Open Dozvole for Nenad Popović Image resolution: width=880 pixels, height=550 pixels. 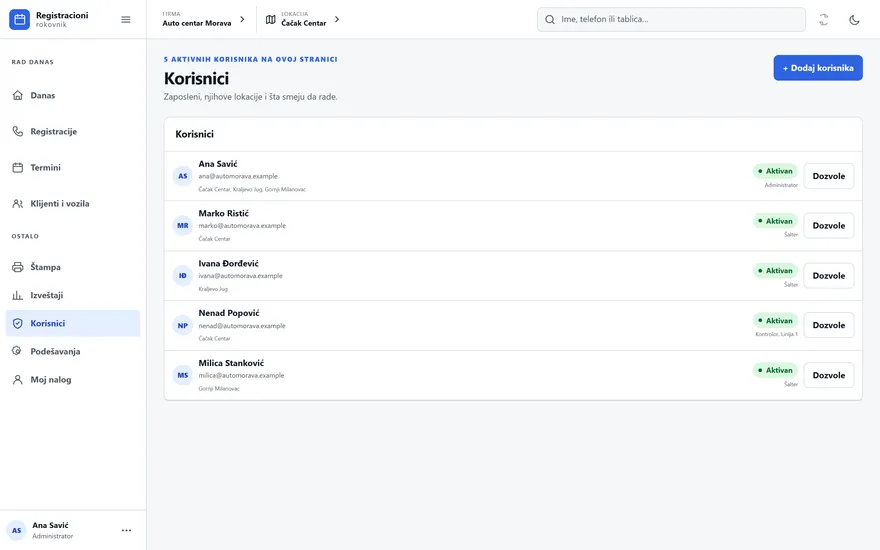pyautogui.click(x=828, y=325)
